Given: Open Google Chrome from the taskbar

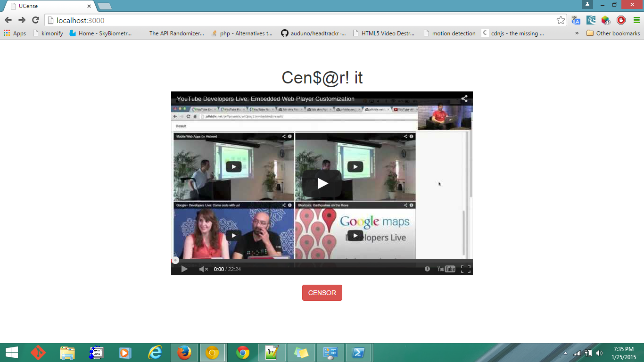Looking at the screenshot, I should point(243,353).
